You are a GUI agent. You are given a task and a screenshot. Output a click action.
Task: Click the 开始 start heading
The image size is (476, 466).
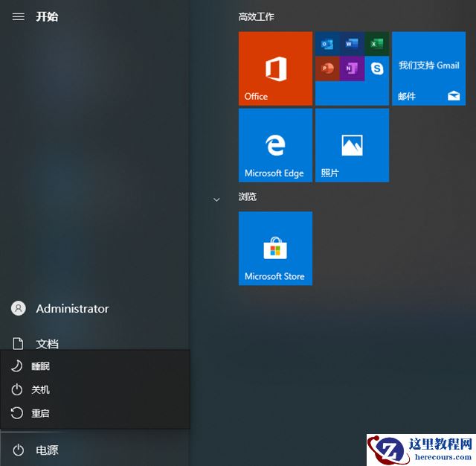[47, 16]
